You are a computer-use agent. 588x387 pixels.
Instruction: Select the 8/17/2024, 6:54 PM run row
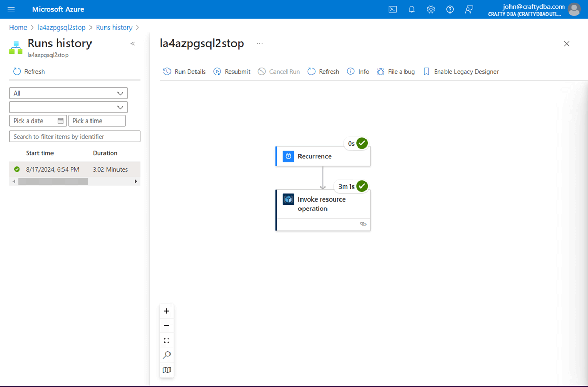pos(75,169)
